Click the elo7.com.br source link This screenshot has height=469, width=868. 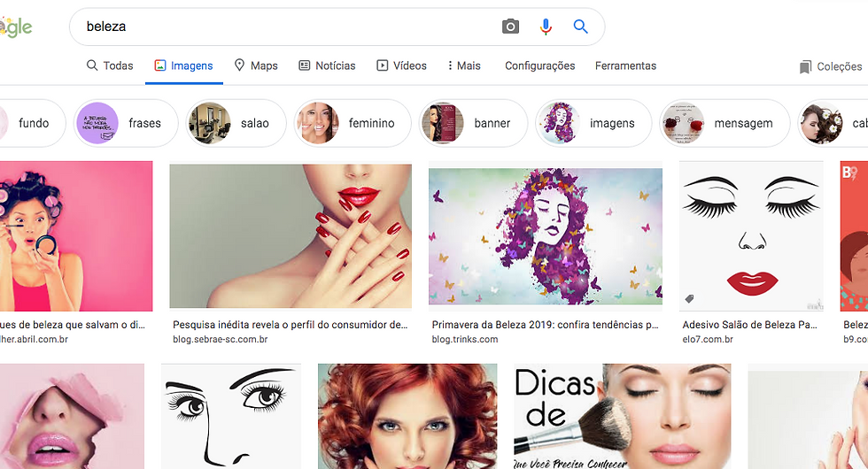tap(708, 339)
